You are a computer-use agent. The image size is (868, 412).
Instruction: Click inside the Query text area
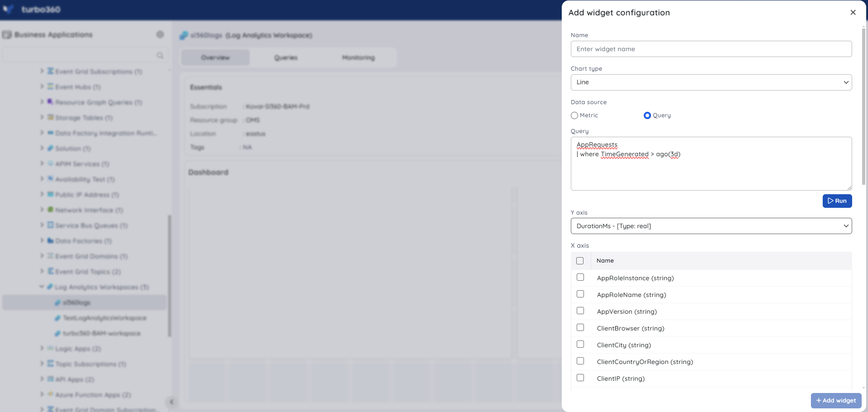click(711, 163)
